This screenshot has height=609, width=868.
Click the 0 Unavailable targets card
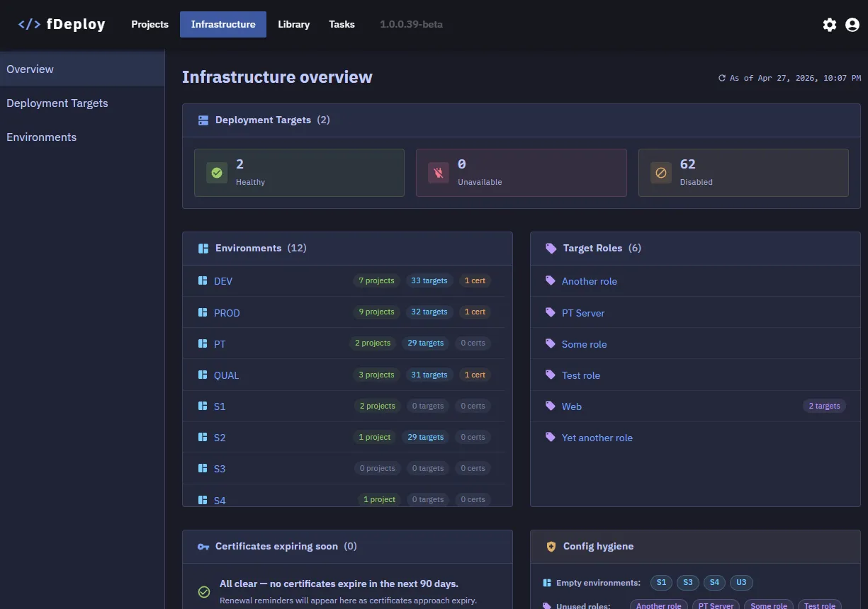click(521, 173)
